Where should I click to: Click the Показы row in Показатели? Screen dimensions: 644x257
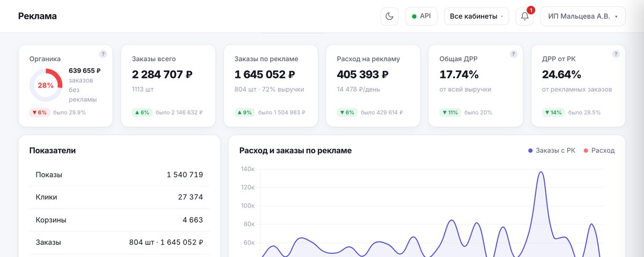119,175
